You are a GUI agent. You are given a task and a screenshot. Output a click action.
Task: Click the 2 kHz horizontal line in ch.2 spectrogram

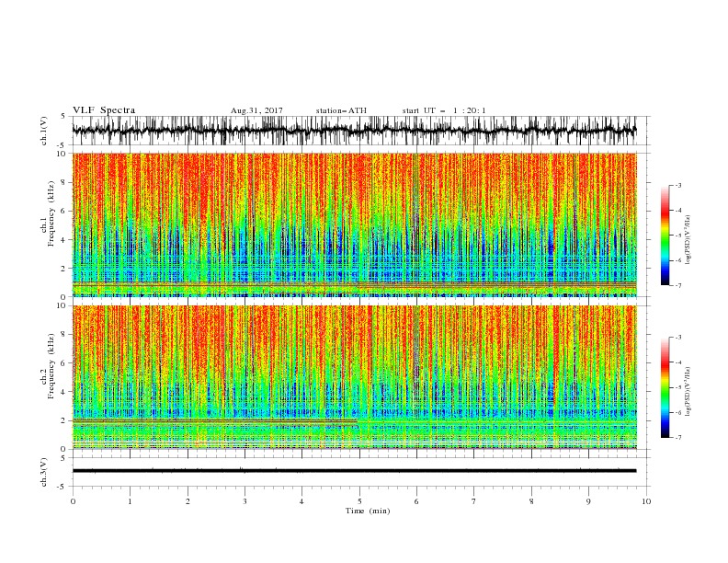pyautogui.click(x=214, y=420)
